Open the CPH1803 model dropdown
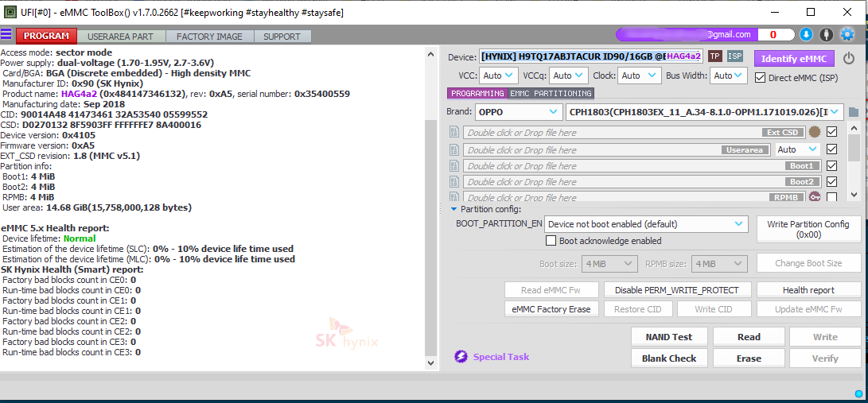 tap(705, 112)
